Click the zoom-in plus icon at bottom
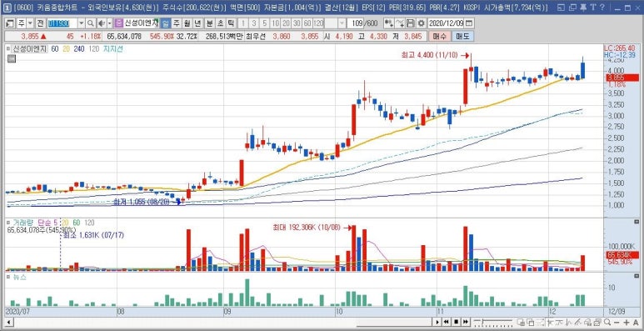Viewport: 644px width, 331px height. (x=627, y=322)
